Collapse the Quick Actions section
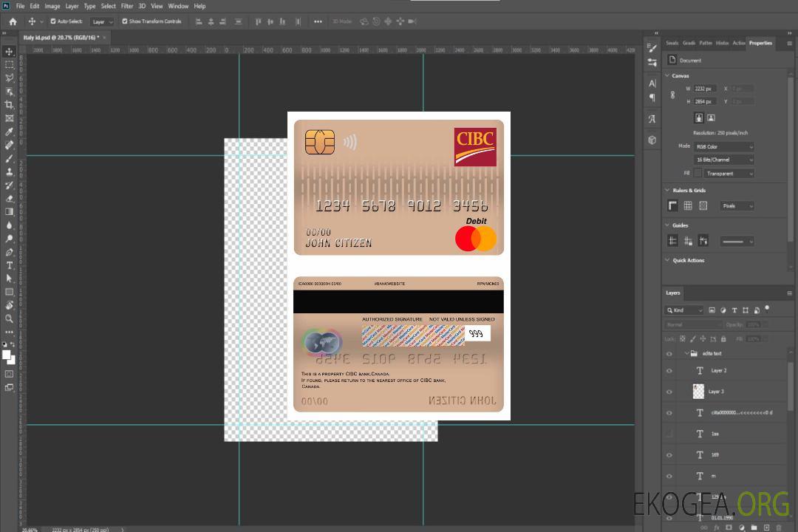Viewport: 798px width, 532px height. point(668,260)
